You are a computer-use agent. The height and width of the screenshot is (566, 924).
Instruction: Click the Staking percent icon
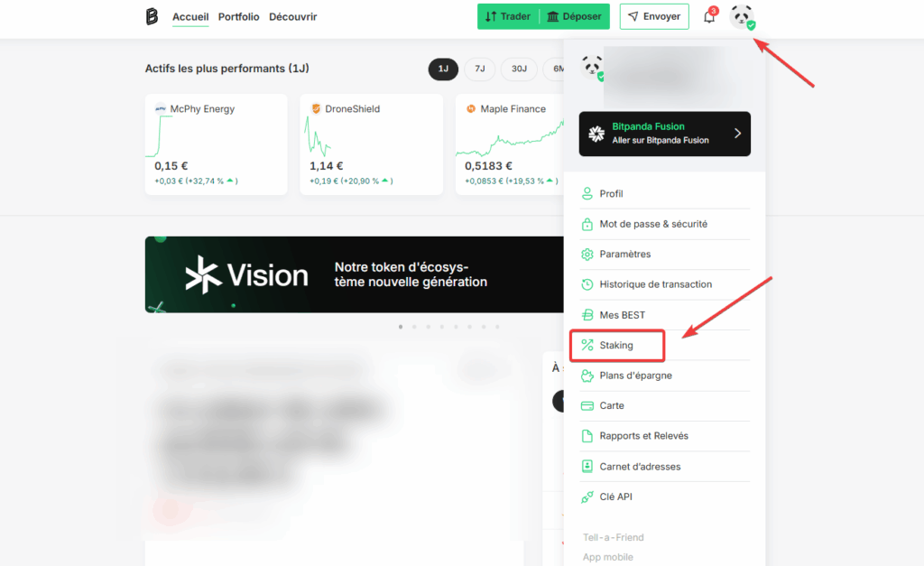pyautogui.click(x=587, y=345)
